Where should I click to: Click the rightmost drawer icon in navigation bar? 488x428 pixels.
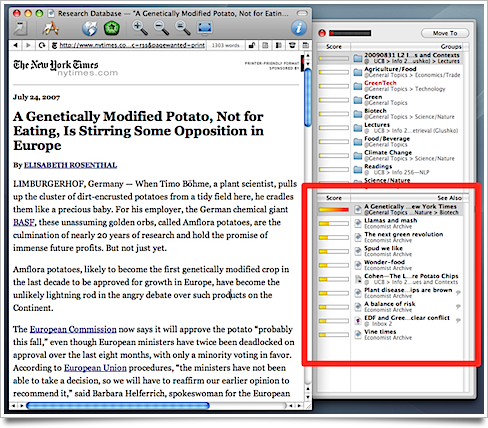tap(305, 45)
